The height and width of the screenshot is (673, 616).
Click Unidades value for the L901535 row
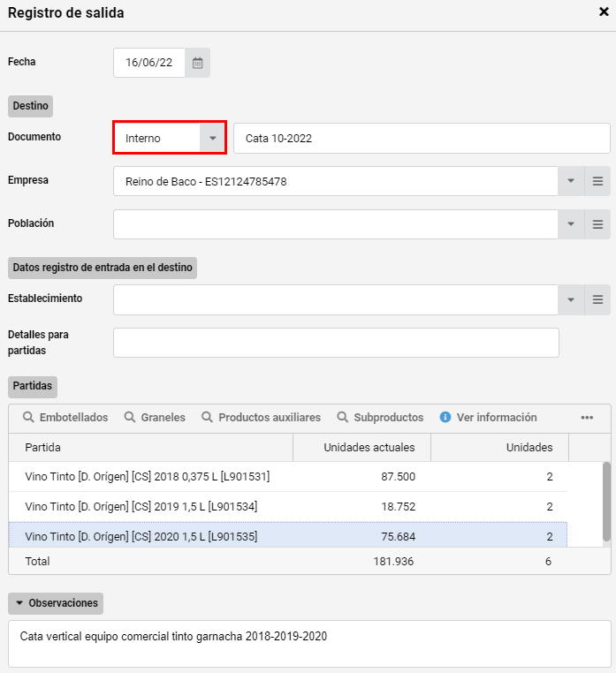499,536
